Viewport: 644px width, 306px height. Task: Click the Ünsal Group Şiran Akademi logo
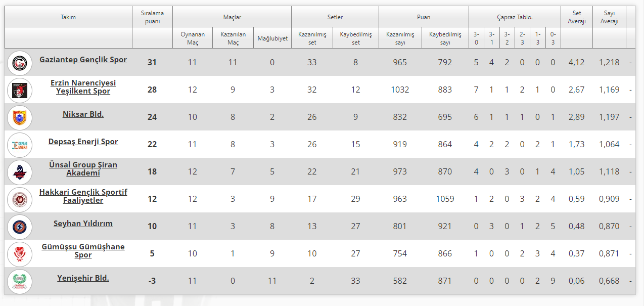20,172
